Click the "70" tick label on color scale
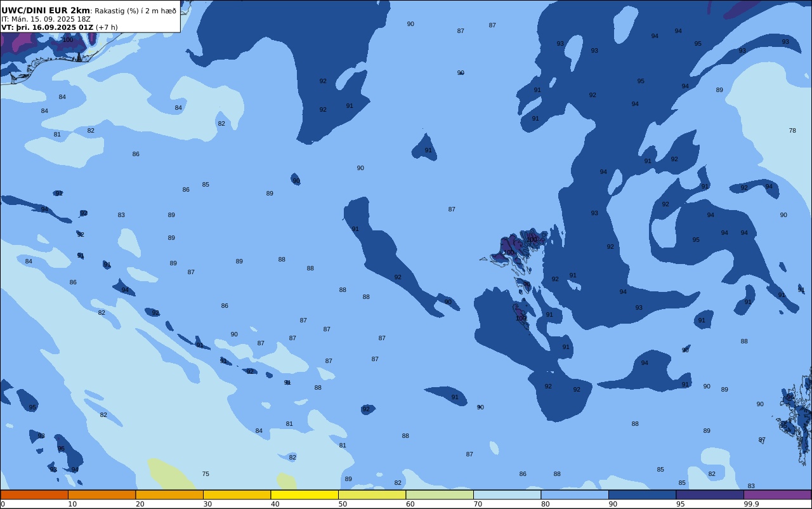 (478, 504)
